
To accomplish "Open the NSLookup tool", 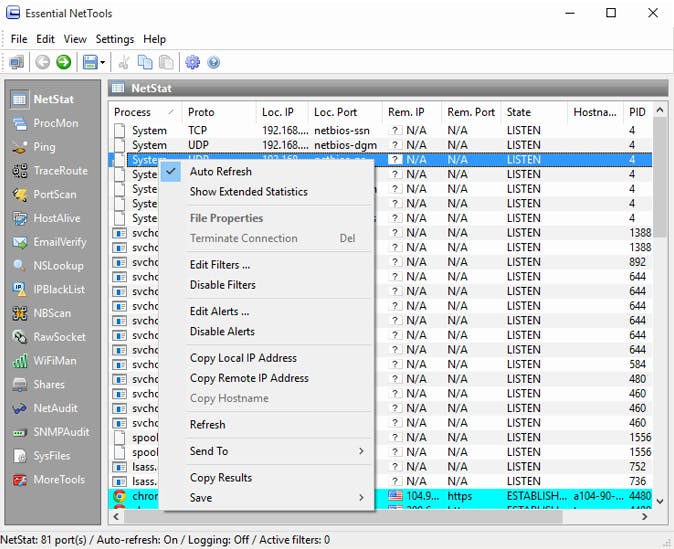I will [48, 266].
